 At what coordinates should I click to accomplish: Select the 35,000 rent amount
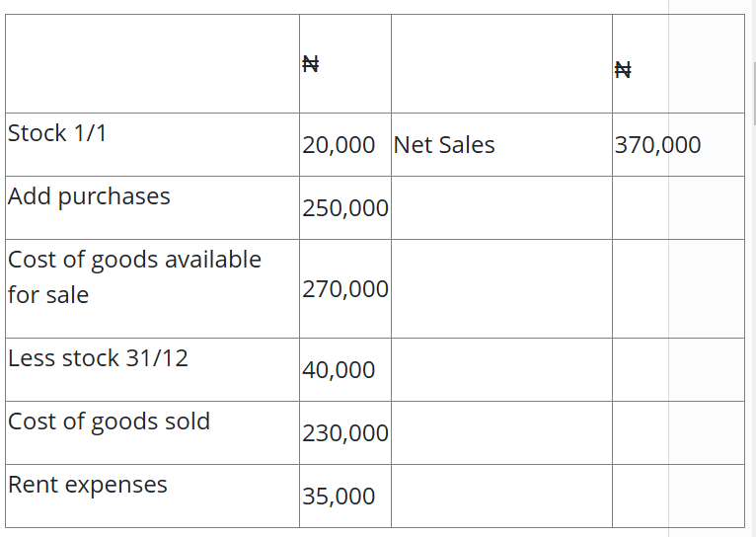(x=339, y=497)
